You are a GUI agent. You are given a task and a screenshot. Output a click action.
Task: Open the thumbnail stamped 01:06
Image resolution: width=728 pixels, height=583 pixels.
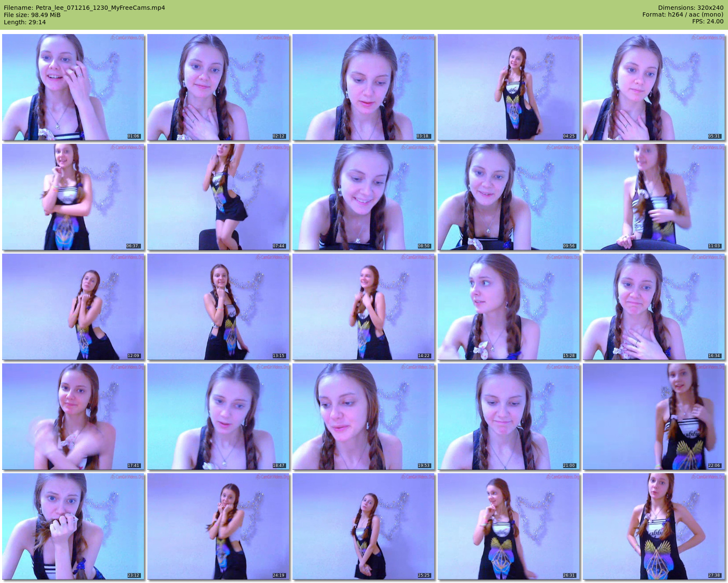pyautogui.click(x=73, y=87)
